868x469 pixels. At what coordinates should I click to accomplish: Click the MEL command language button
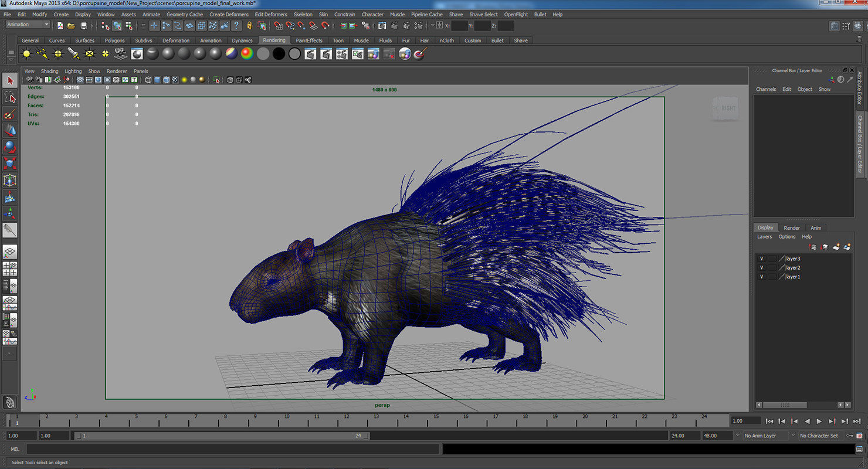[x=15, y=449]
